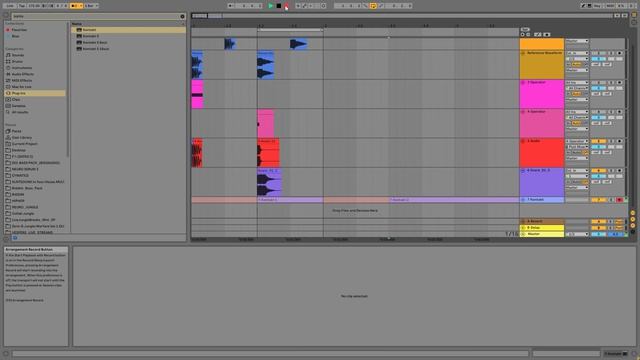The width and height of the screenshot is (640, 360).
Task: Open the MIDI Effects category in the browser
Action: point(21,80)
